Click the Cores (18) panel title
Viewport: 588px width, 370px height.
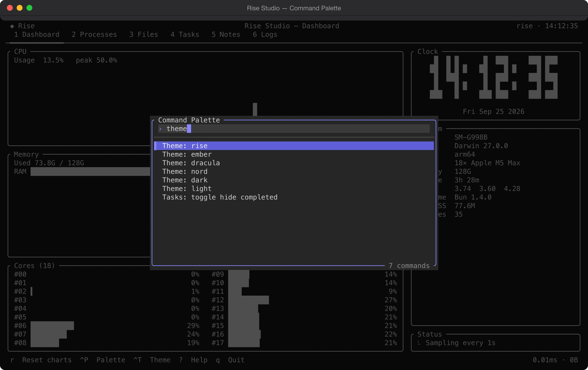click(x=35, y=266)
